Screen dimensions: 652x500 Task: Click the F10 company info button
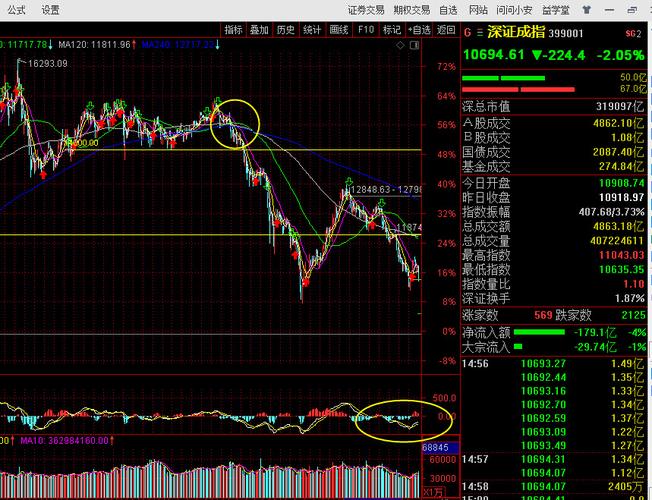coord(365,30)
